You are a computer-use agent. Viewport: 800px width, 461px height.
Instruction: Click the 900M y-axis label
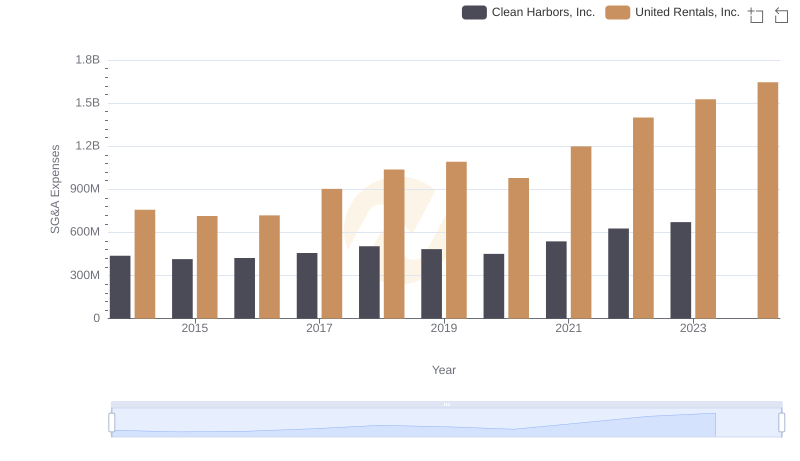point(85,189)
